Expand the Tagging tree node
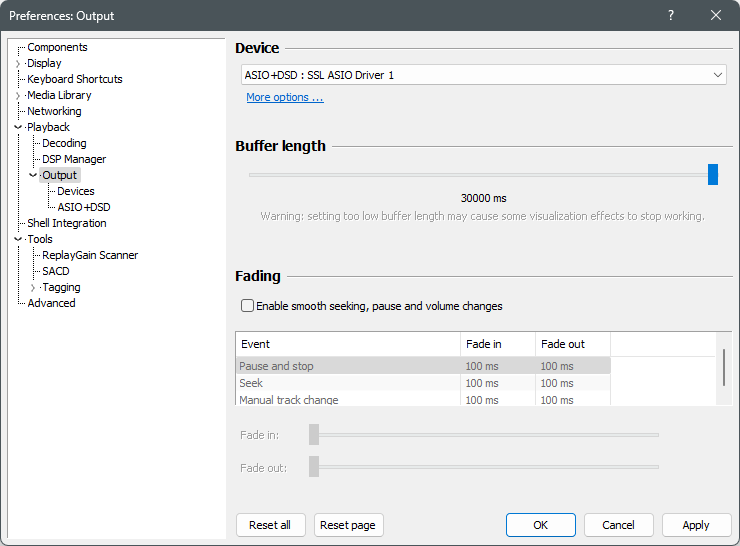Screen dimensions: 740x546 pyautogui.click(x=33, y=287)
